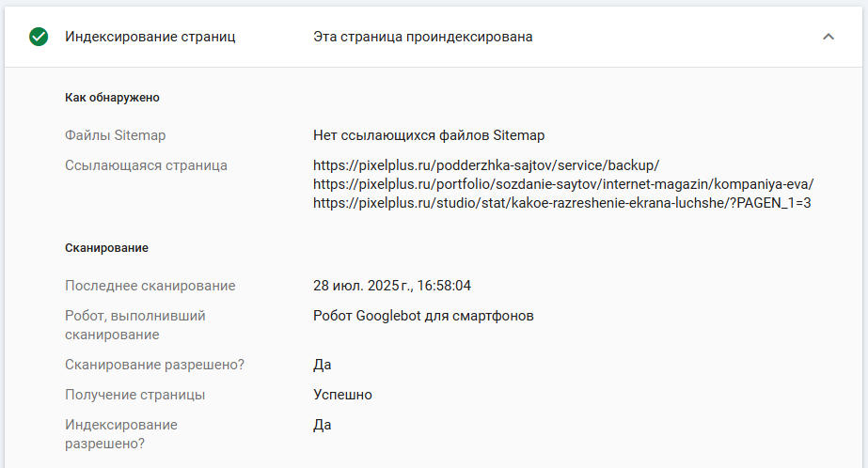Click 'Робот Googlebot для смартфонов' value
Viewport: 868px width, 468px height.
(423, 316)
